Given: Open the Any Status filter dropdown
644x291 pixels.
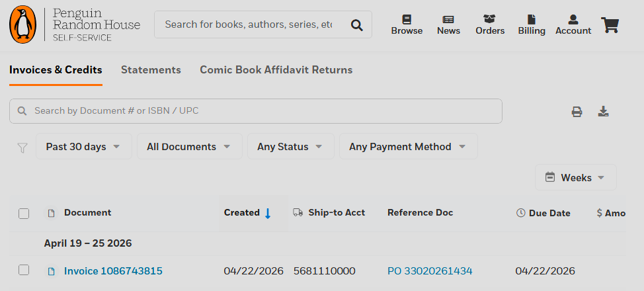Looking at the screenshot, I should pyautogui.click(x=291, y=146).
